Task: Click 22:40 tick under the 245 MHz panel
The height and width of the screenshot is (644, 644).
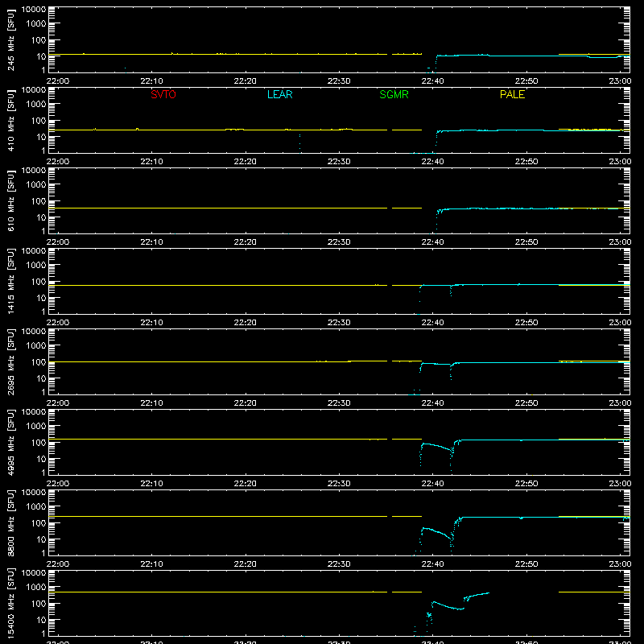Action: pyautogui.click(x=432, y=81)
